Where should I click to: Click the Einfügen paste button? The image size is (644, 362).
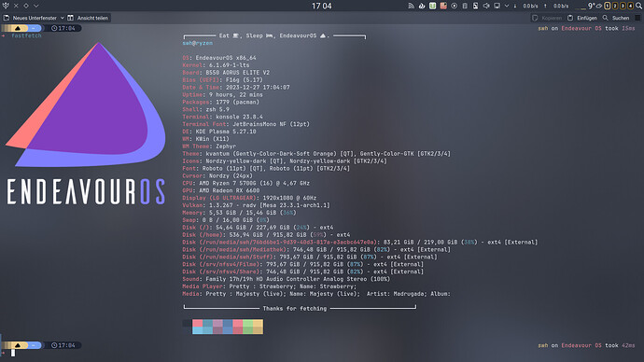coord(582,18)
